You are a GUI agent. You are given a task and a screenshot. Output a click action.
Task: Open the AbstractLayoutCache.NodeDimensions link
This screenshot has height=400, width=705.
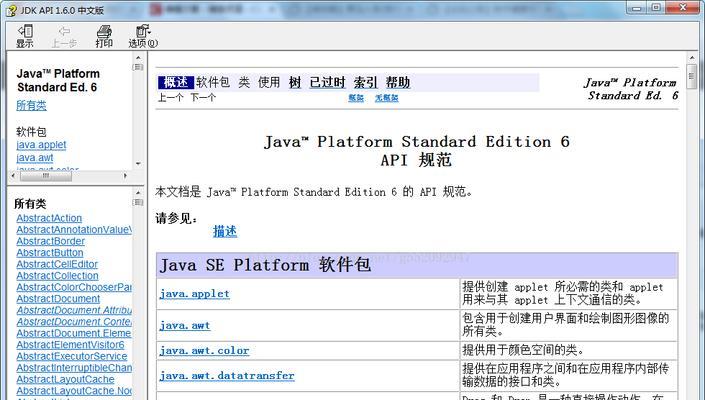pyautogui.click(x=74, y=391)
